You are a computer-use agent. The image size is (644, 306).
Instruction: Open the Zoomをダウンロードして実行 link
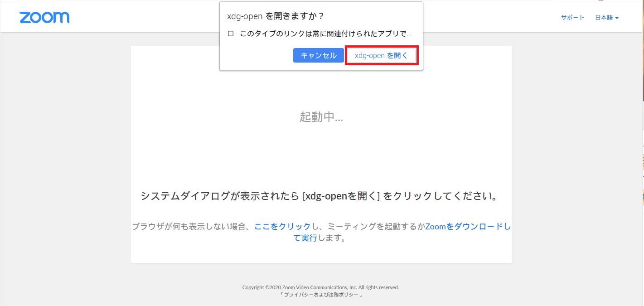[x=467, y=227]
